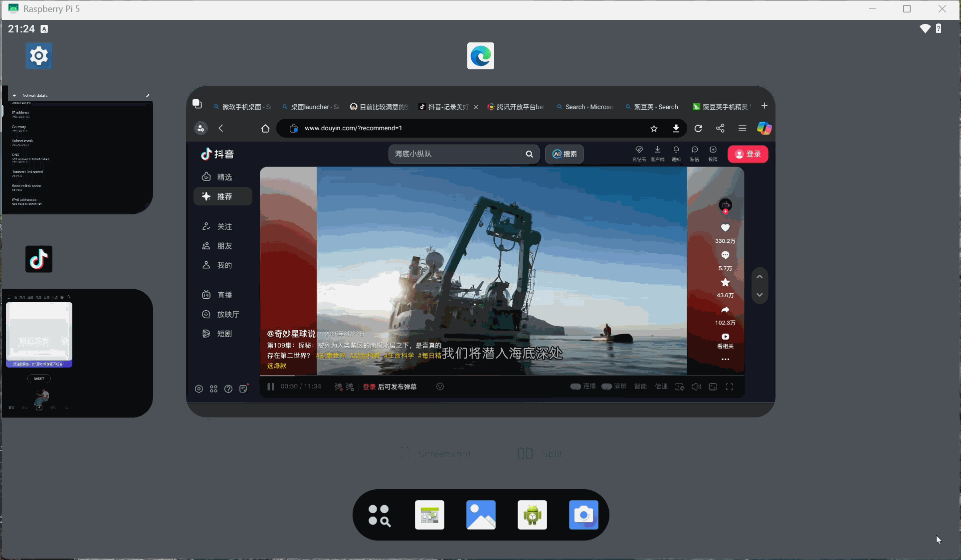Open the video's comments icon
Screen dimensions: 961x560
[725, 255]
